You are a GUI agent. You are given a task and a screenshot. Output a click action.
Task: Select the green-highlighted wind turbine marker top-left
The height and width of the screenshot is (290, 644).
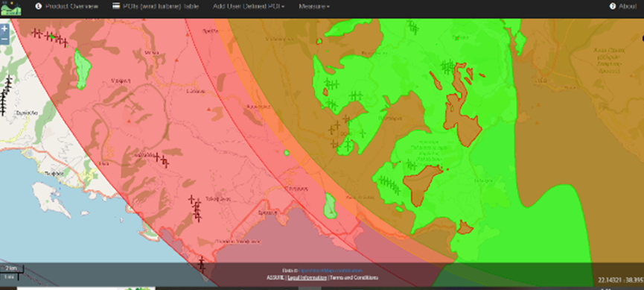click(x=52, y=37)
